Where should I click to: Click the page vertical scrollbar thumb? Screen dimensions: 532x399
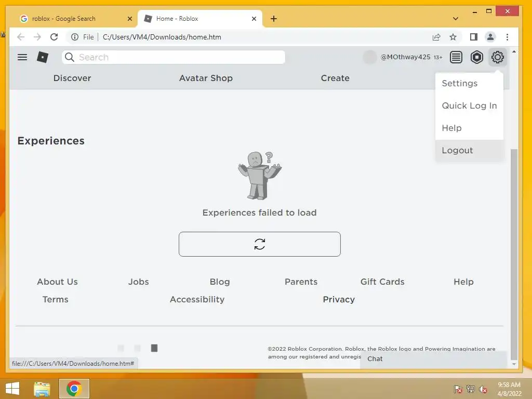[514, 254]
